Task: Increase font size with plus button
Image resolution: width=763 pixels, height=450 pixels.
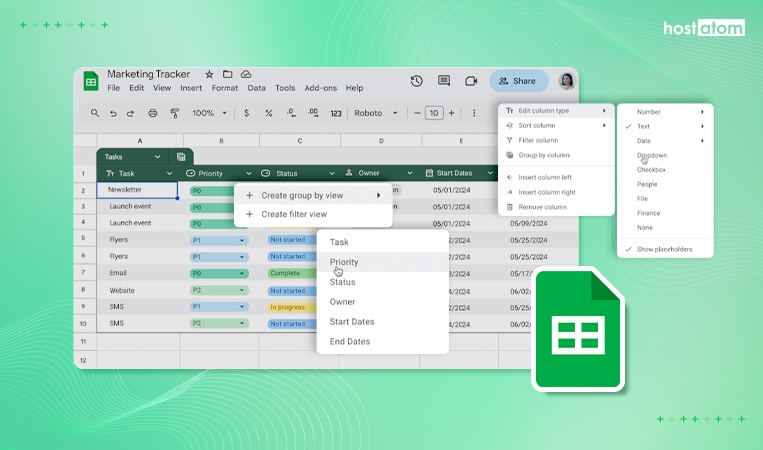Action: click(452, 113)
